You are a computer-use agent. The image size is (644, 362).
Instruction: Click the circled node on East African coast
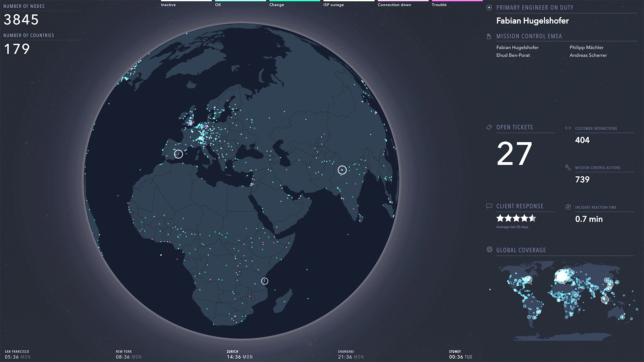[x=265, y=281]
